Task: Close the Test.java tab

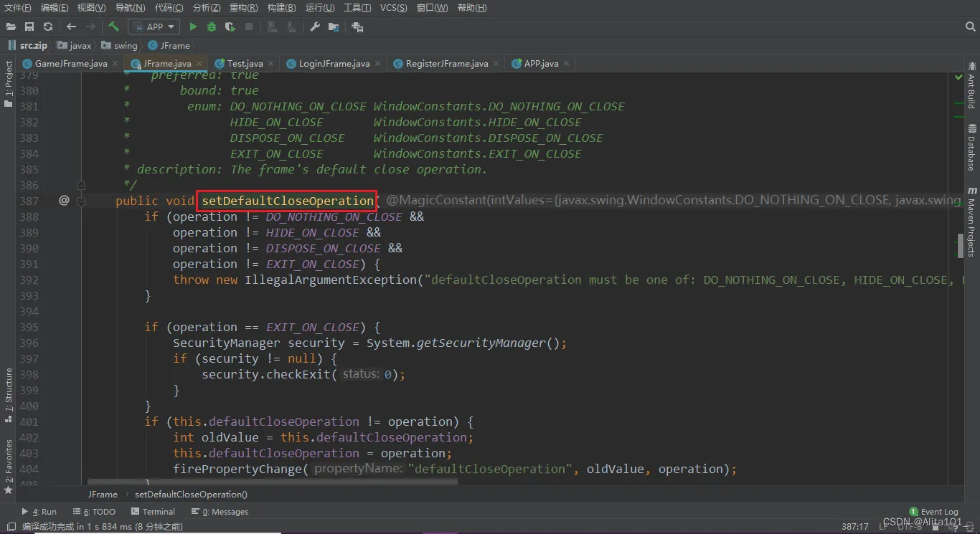Action: click(270, 64)
